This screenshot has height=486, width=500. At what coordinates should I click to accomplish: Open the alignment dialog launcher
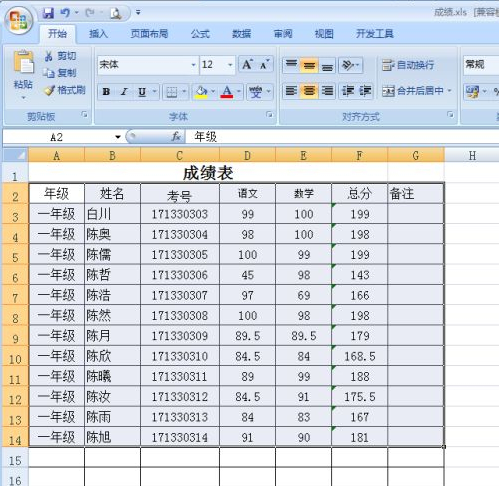click(x=450, y=115)
